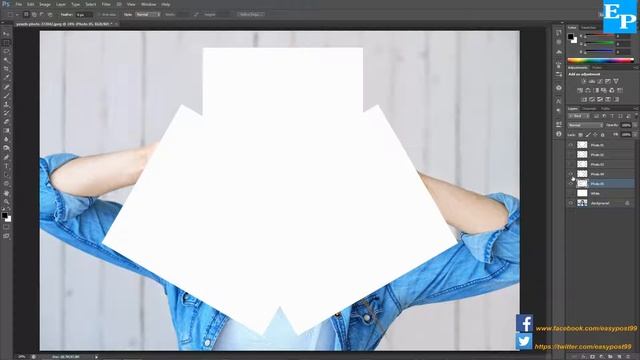Click the Refine Edge button
This screenshot has width=640, height=360.
250,14
